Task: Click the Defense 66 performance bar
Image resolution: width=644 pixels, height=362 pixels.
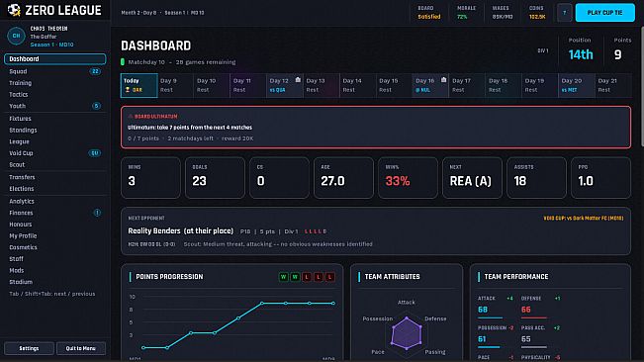Action: (x=533, y=317)
